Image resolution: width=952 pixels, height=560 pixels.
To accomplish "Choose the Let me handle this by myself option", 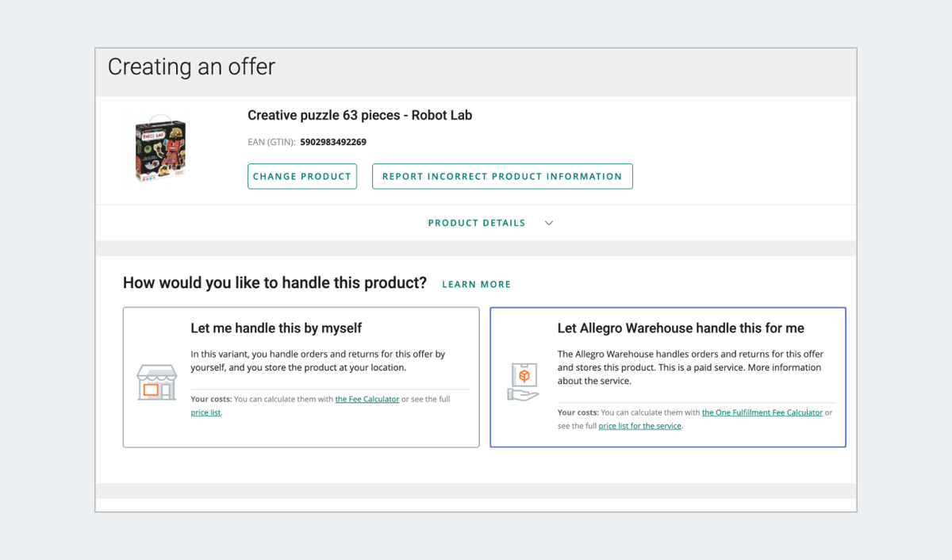I will coord(301,377).
